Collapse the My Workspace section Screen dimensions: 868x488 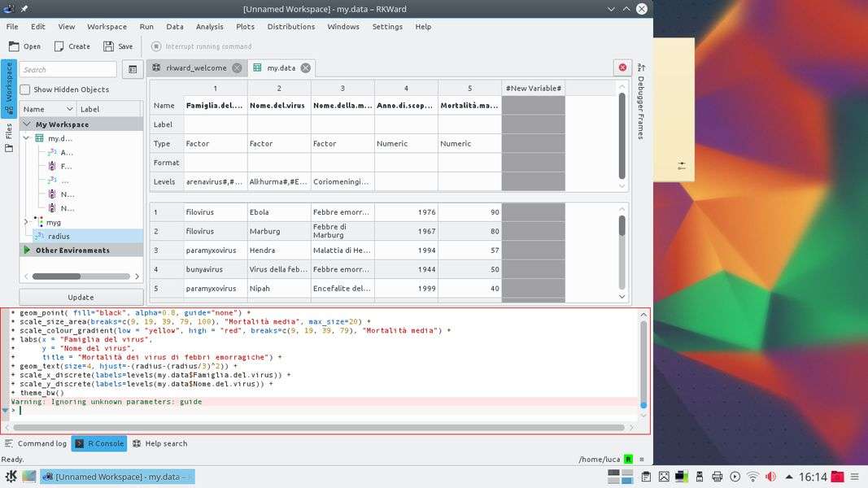[27, 124]
